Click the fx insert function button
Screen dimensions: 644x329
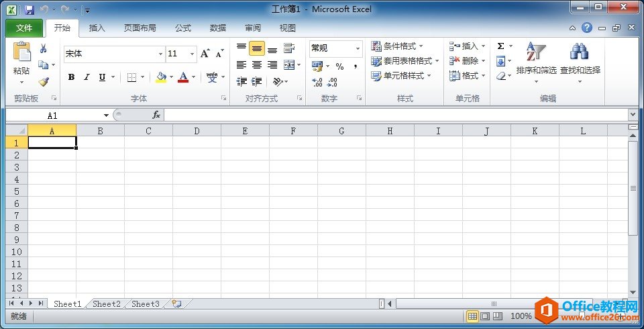click(156, 115)
